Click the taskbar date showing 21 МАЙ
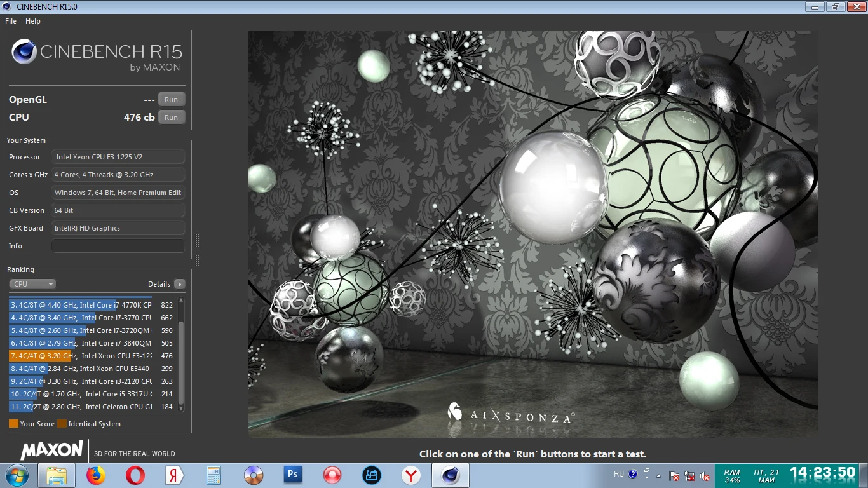This screenshot has width=868, height=488. [766, 476]
